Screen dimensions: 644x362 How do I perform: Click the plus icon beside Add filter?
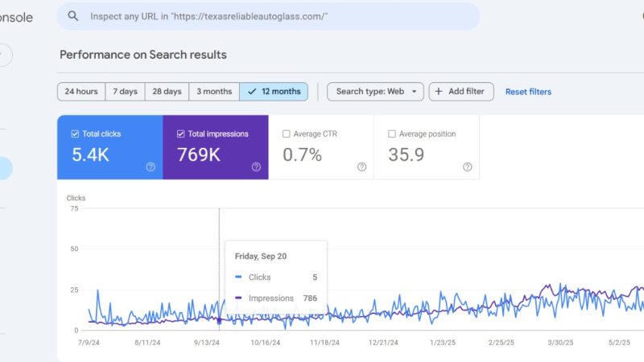[439, 92]
